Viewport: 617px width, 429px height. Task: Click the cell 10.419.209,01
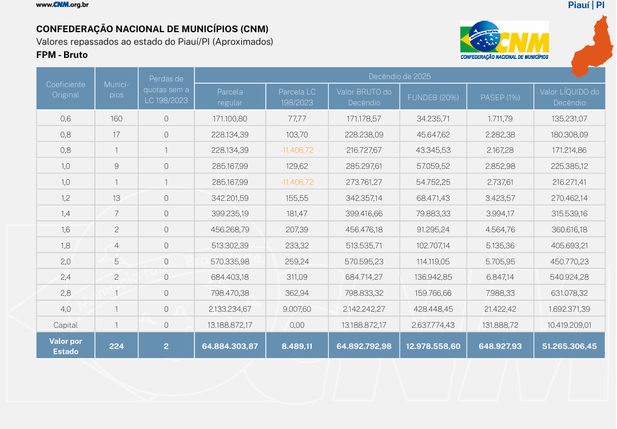point(569,325)
